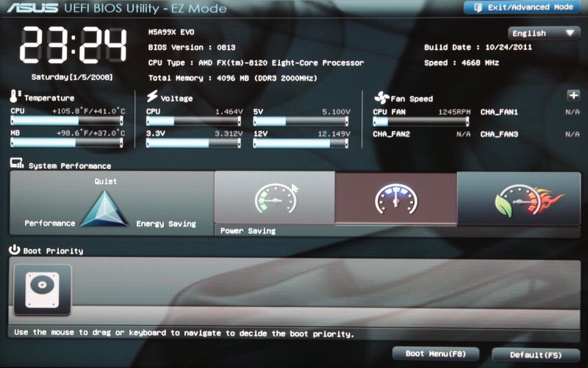Click the 1.464V CPU voltage value
The height and width of the screenshot is (368, 588).
tap(229, 112)
